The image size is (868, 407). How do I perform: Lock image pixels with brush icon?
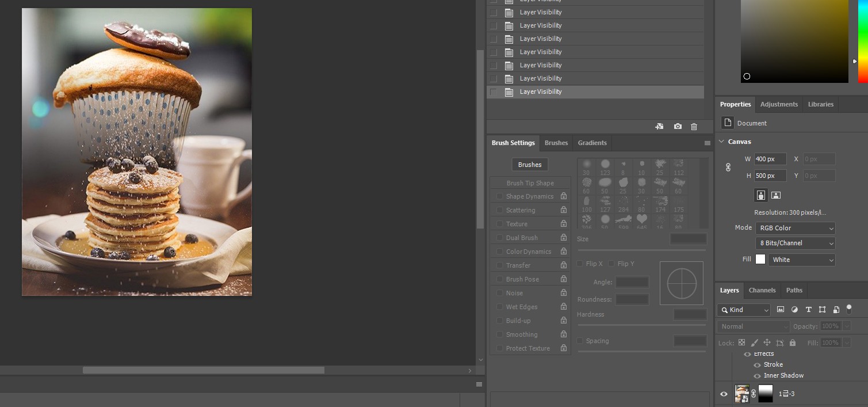pyautogui.click(x=755, y=343)
